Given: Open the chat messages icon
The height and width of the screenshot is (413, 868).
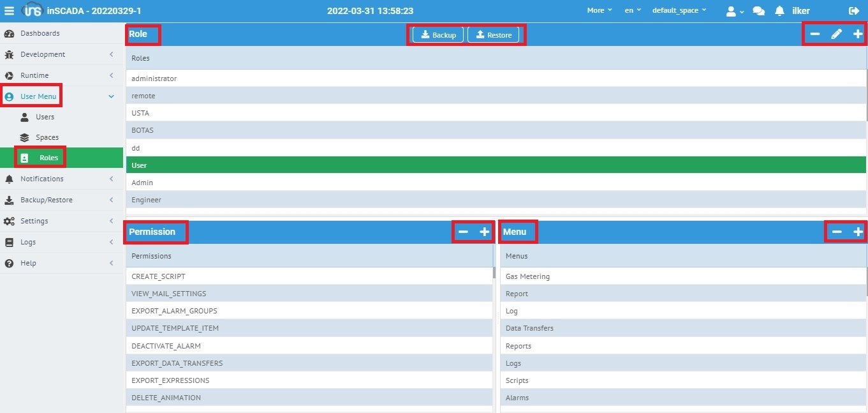Looking at the screenshot, I should click(x=758, y=11).
